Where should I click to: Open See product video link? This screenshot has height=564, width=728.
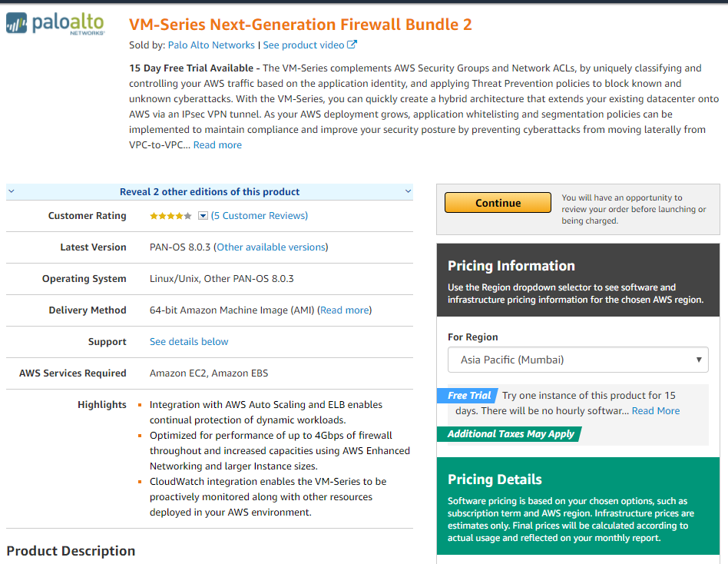(303, 45)
